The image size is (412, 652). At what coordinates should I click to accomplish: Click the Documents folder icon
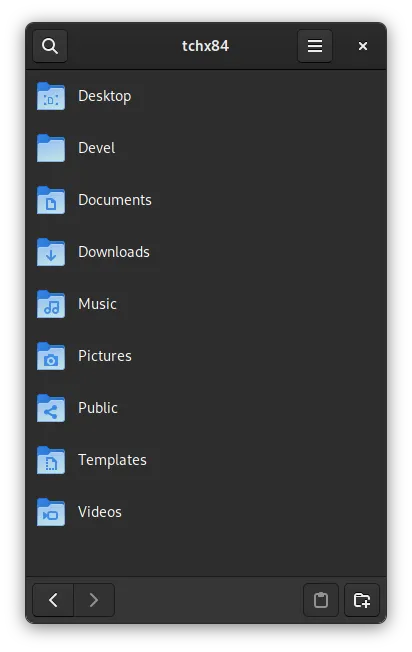click(x=51, y=200)
